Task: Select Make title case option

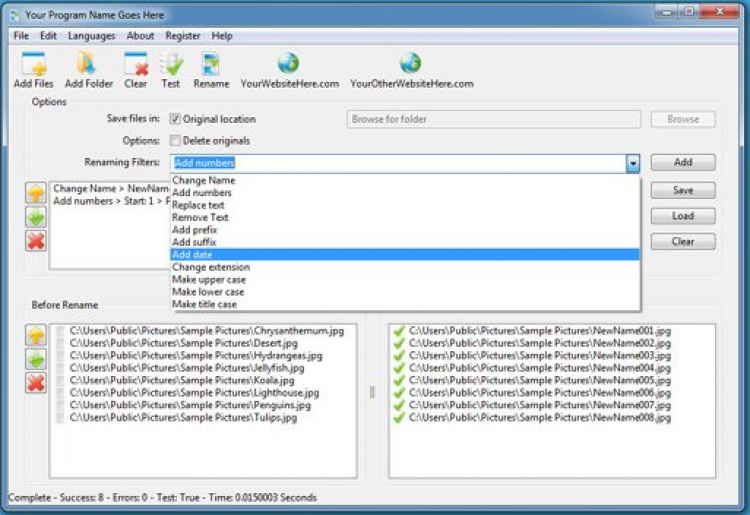Action: click(405, 305)
